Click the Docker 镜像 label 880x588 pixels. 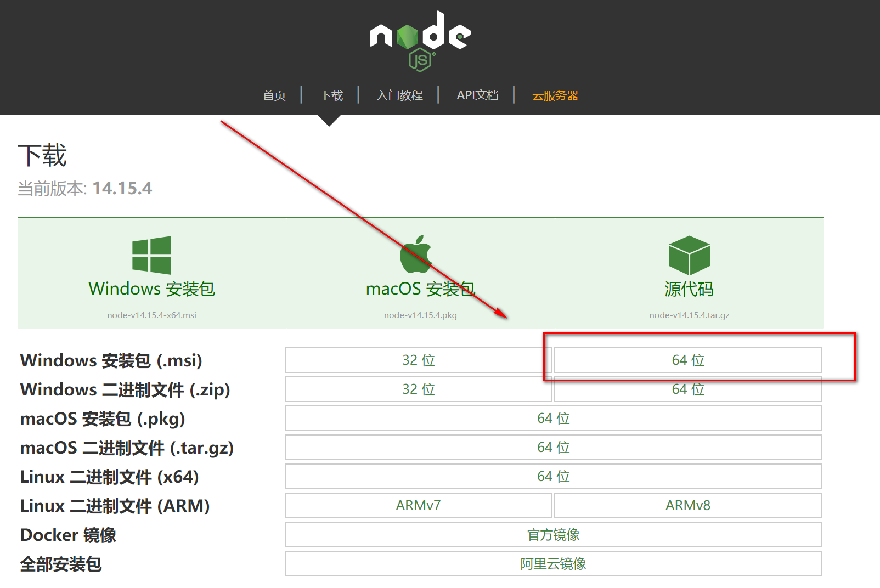[68, 535]
